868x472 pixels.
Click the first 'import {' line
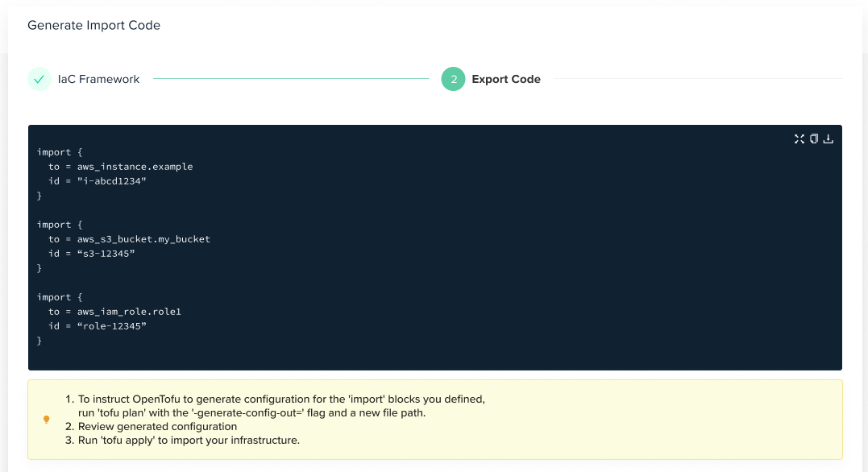pyautogui.click(x=60, y=152)
